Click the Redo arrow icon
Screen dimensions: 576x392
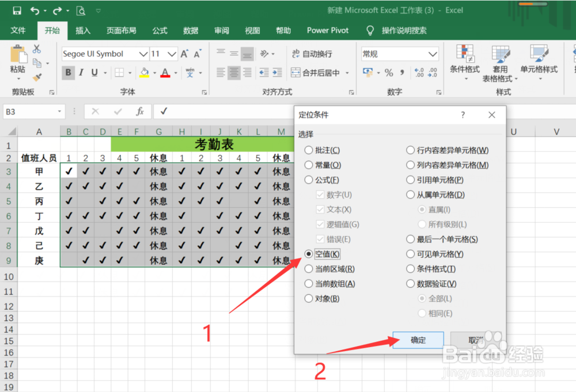(57, 10)
